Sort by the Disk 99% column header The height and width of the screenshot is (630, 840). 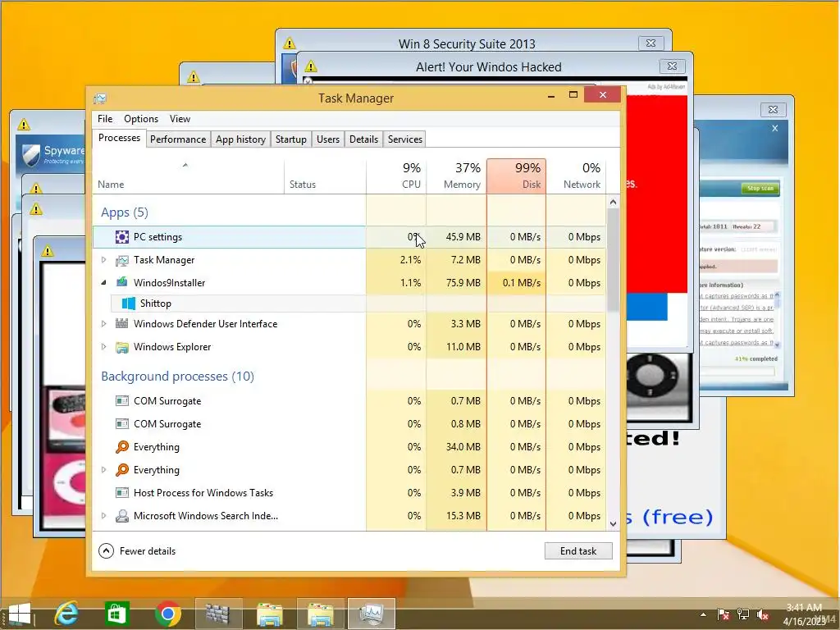517,176
